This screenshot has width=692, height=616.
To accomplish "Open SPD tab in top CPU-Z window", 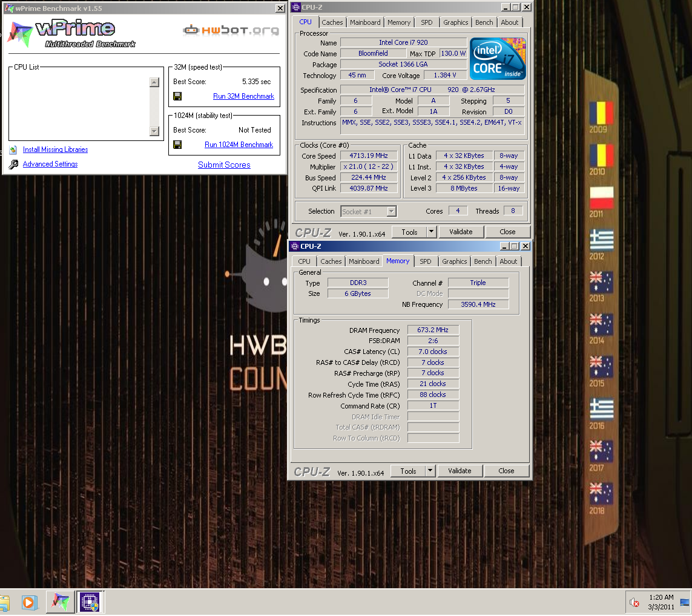I will pos(426,22).
